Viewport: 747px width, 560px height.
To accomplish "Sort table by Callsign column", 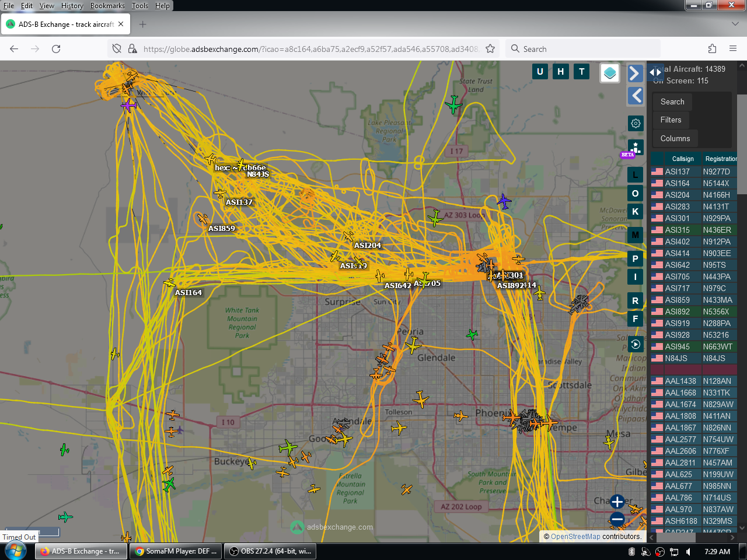I will coord(683,159).
